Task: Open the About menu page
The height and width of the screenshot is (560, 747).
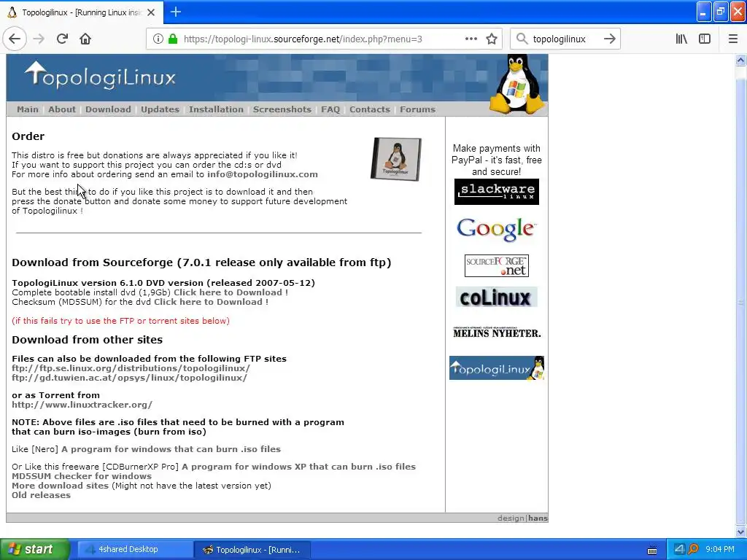Action: [x=62, y=109]
